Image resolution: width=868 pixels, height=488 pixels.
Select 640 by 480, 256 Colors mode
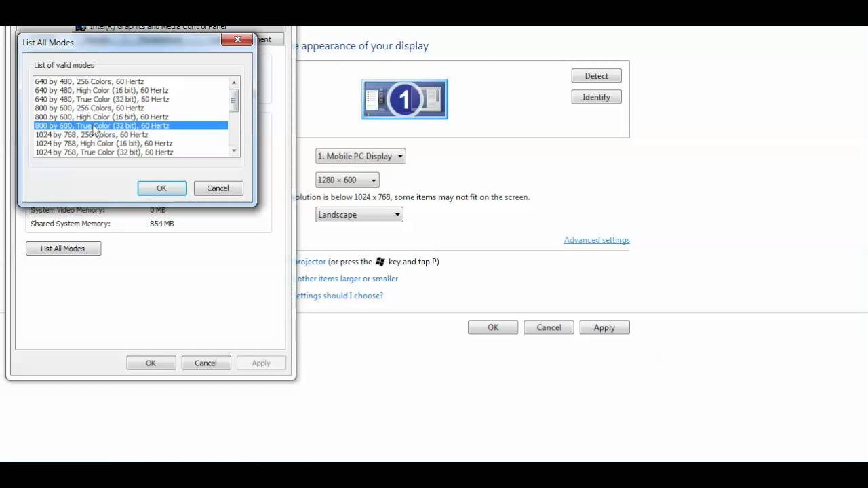(x=131, y=81)
